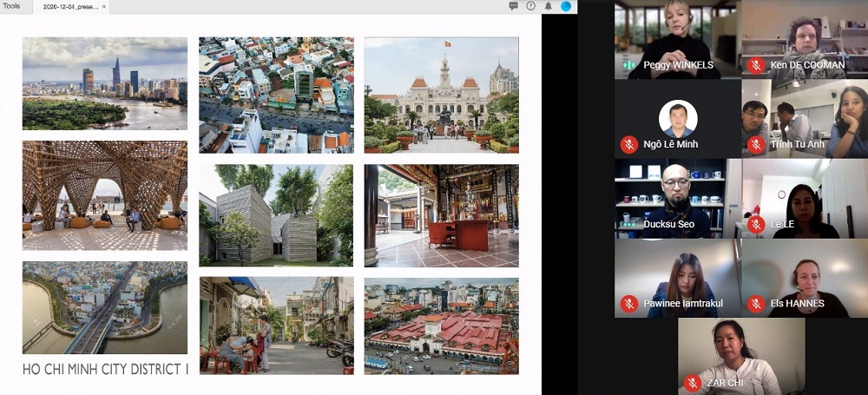Close the 2020-12-04 presentation tab
Screen dimensions: 868x395
[104, 6]
